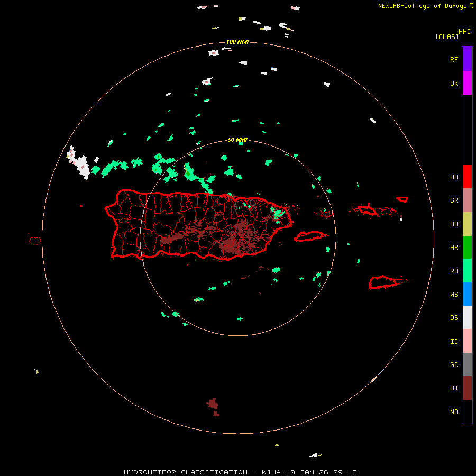
Task: Click the Hydrometeor Classification KJUA title caption
Action: pos(240,472)
